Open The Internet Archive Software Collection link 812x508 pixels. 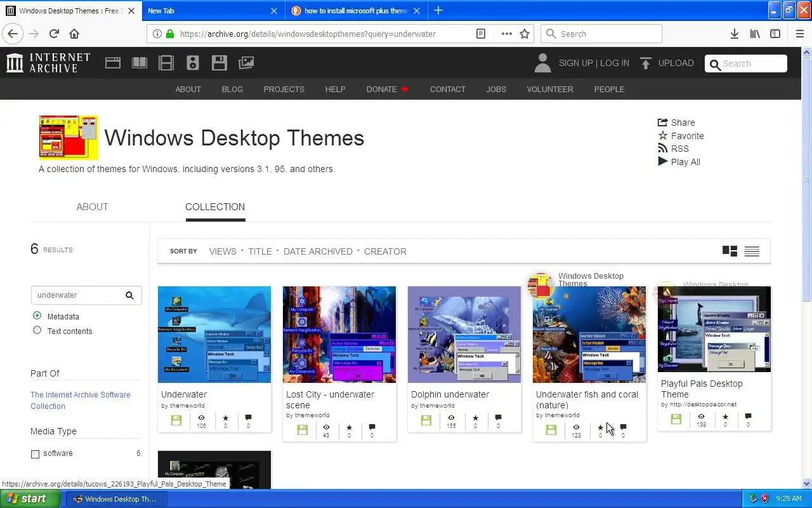tap(81, 401)
